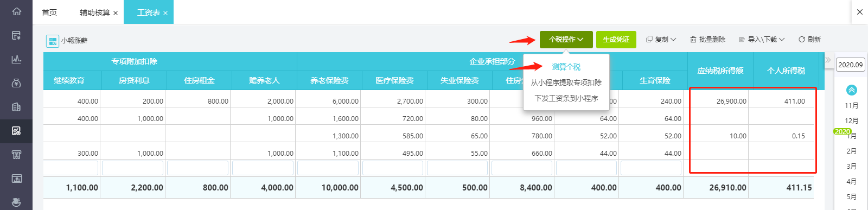Click the 医疗保险费 column header
The height and width of the screenshot is (210, 868).
[x=394, y=80]
